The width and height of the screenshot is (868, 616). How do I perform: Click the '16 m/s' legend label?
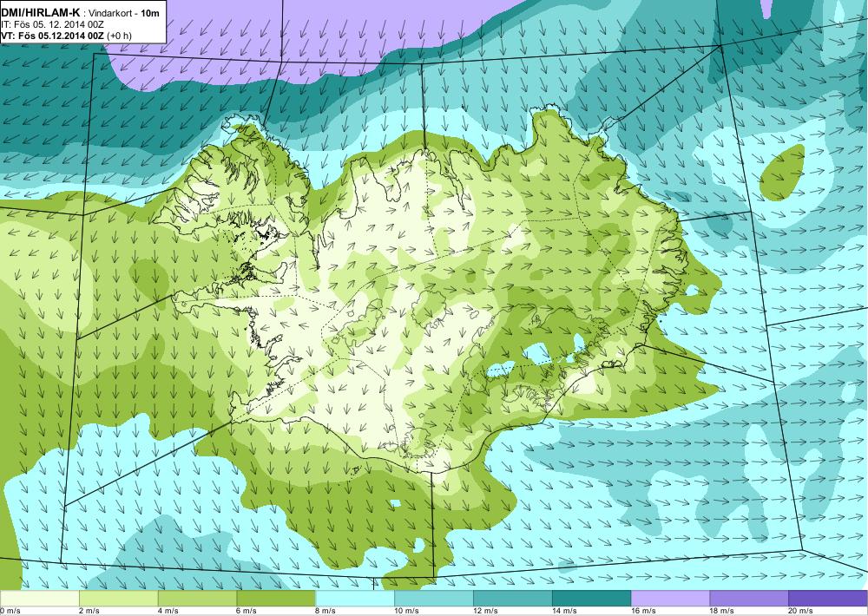coord(644,611)
